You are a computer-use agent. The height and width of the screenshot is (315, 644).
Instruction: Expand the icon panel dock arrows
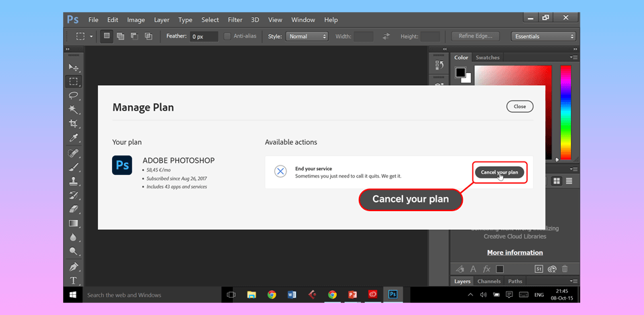(444, 49)
